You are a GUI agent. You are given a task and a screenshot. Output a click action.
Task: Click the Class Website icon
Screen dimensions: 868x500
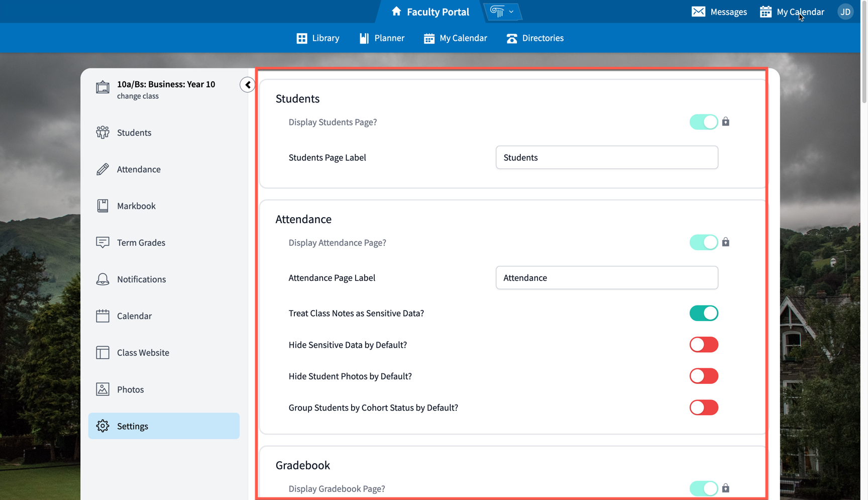pyautogui.click(x=102, y=352)
